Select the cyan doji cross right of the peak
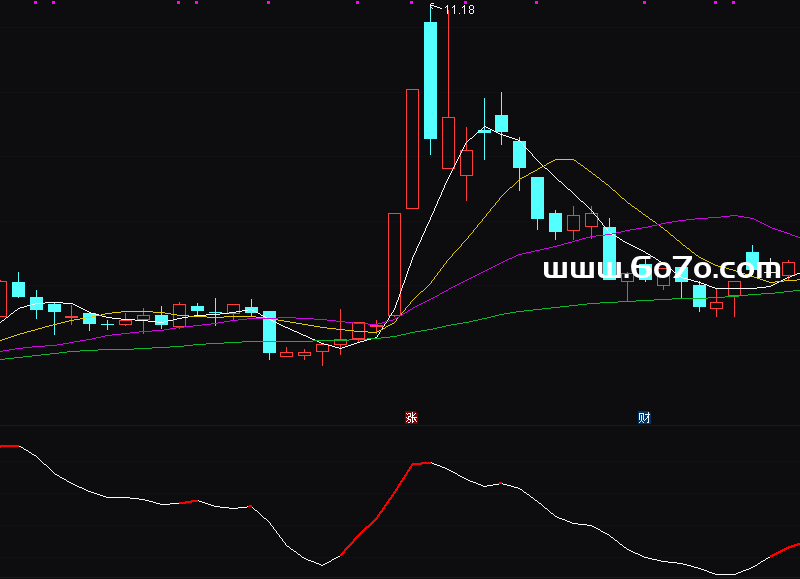This screenshot has width=800, height=579. [484, 130]
